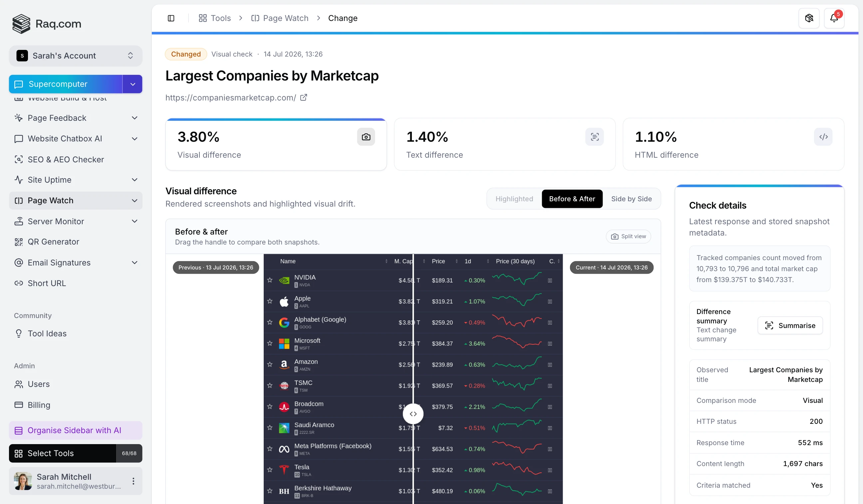Switch to the Side by Side tab
Screen dimensions: 863x504
pos(632,199)
